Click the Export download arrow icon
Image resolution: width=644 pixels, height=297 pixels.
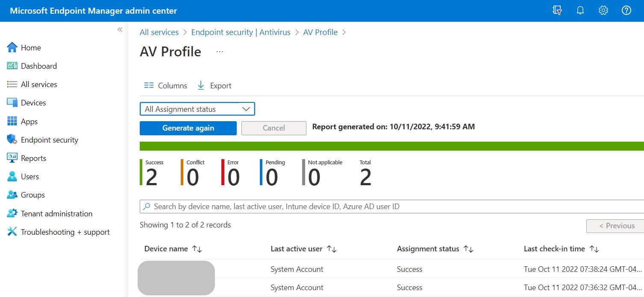click(201, 85)
